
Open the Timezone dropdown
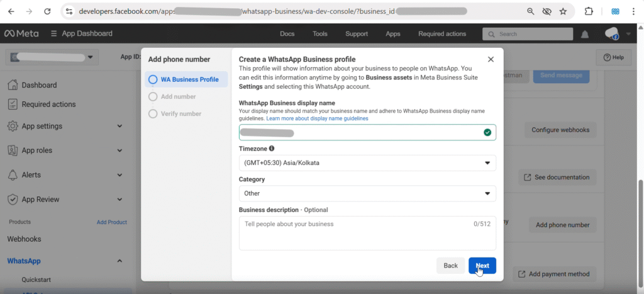point(367,163)
